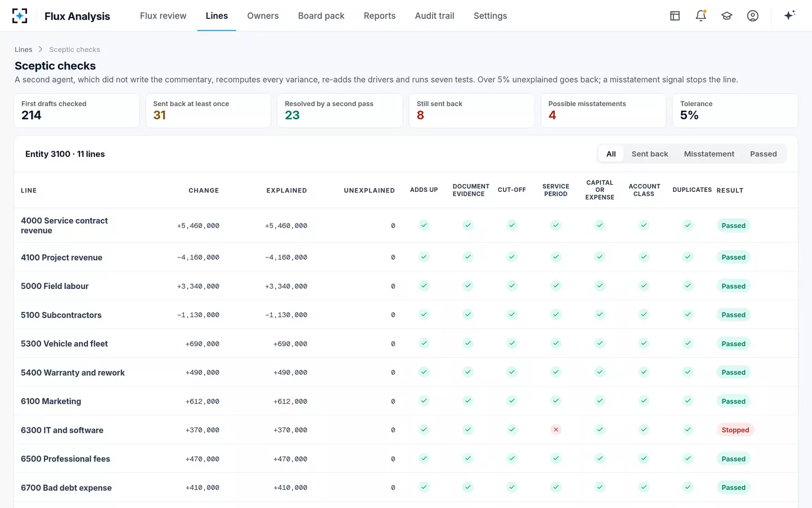The width and height of the screenshot is (812, 508).
Task: Click the Stopped badge for 6300 IT and software
Action: (735, 430)
